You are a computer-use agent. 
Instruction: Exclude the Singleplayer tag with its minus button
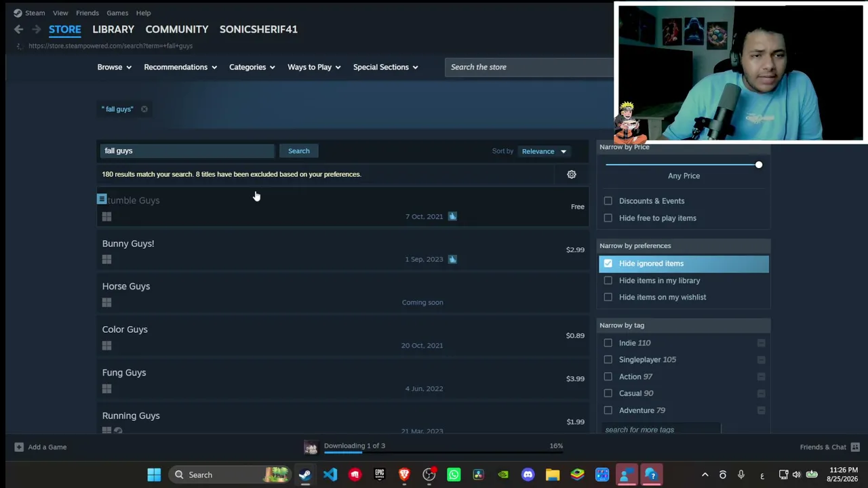click(761, 360)
